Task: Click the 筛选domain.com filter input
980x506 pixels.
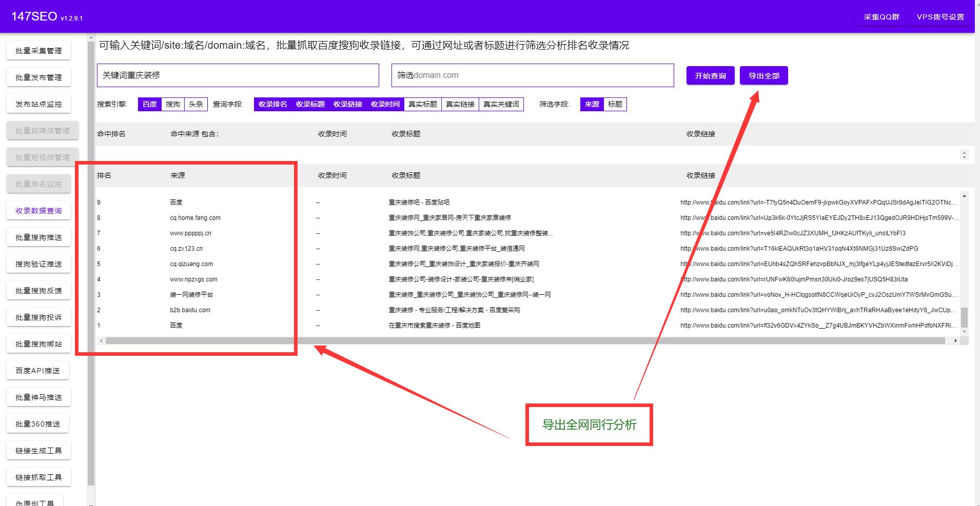Action: click(x=532, y=75)
